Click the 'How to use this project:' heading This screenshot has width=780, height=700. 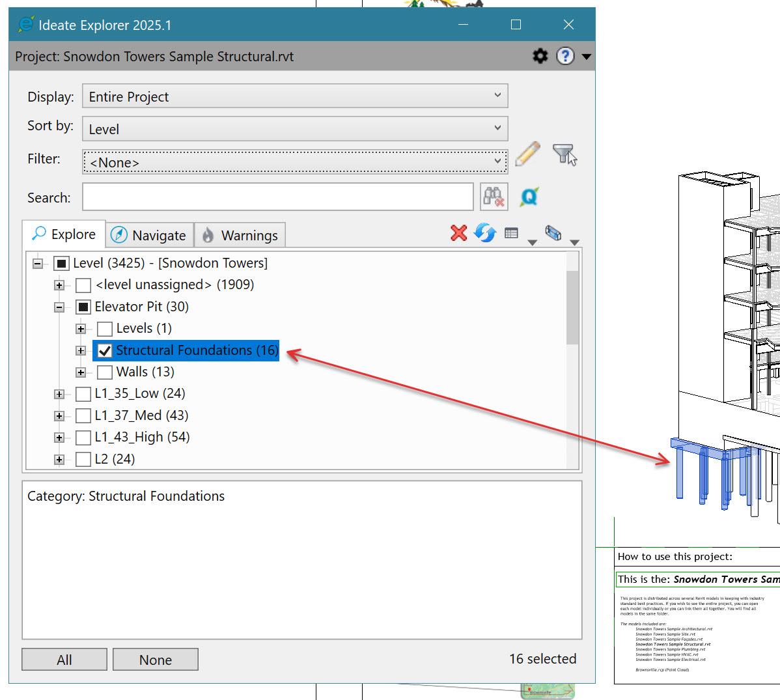point(675,556)
